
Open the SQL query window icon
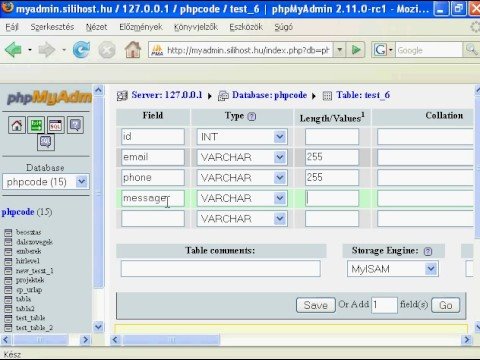point(56,125)
